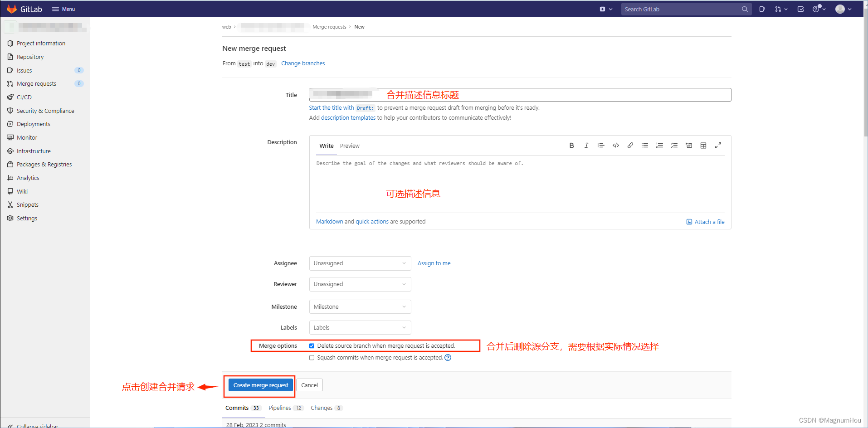Viewport: 868px width, 428px height.
Task: Click the Change branches link
Action: tap(303, 63)
